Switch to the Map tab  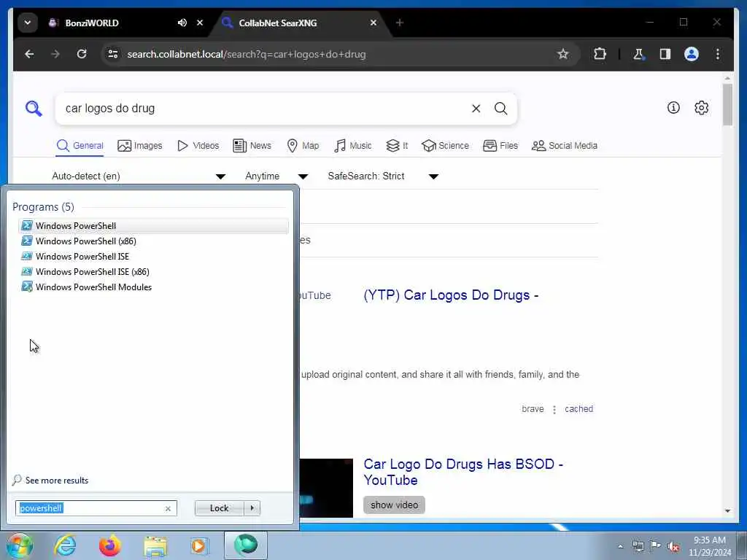(x=303, y=146)
